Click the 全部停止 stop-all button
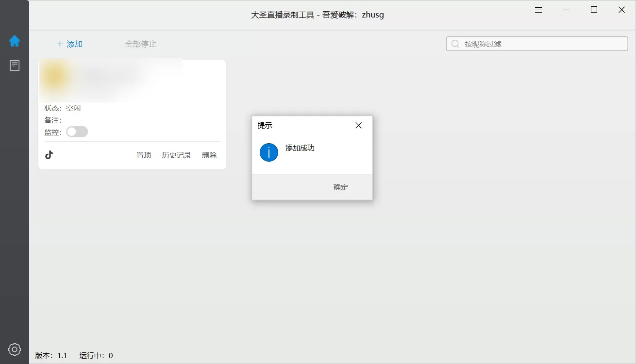Viewport: 636px width, 364px height. pos(141,44)
